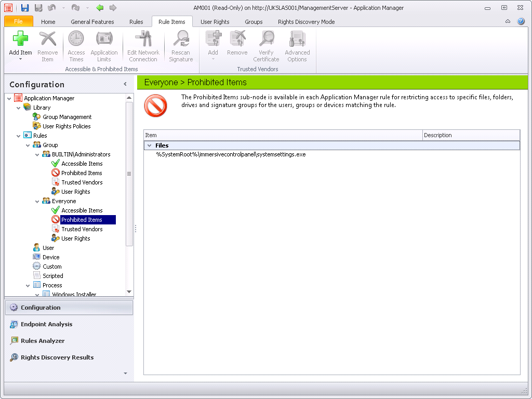Select Accessible Items under BUILTIN\Administrators
Viewport: 532px width, 399px height.
coord(82,164)
